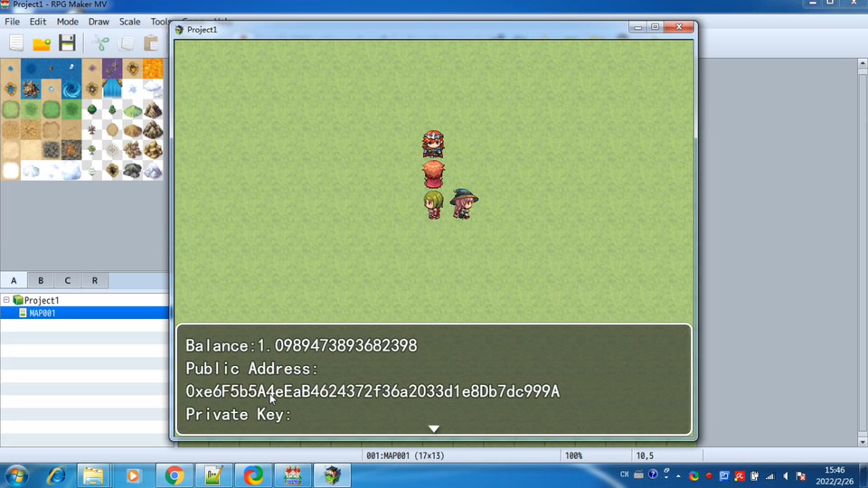Screen dimensions: 868x488
Task: Open Google Chrome from taskbar
Action: pos(174,476)
